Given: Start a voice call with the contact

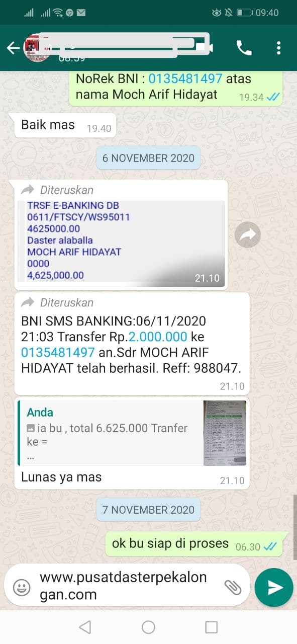Looking at the screenshot, I should (x=244, y=48).
